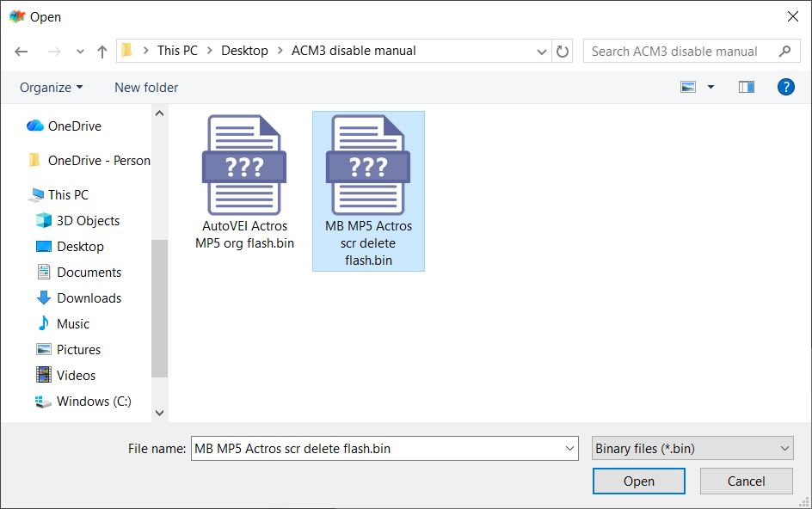Expand the view options dropdown arrow
Screen dimensions: 812x509
pos(710,87)
